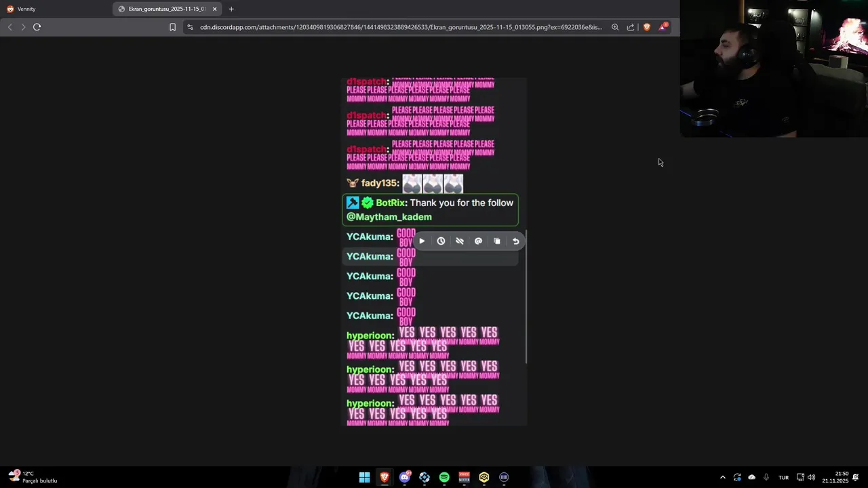
Task: Open Voicemeeter from the taskbar
Action: pos(465,477)
